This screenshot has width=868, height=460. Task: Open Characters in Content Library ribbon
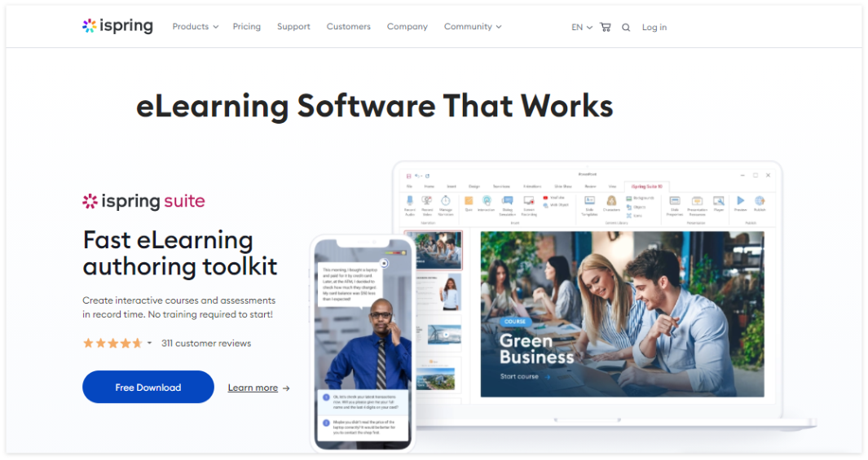pos(611,201)
